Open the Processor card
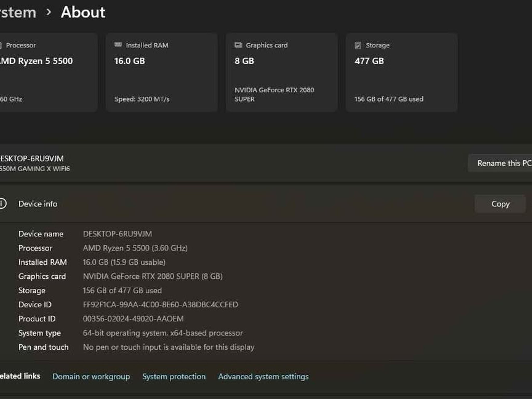Viewport: 532px width, 399px height. [x=48, y=72]
